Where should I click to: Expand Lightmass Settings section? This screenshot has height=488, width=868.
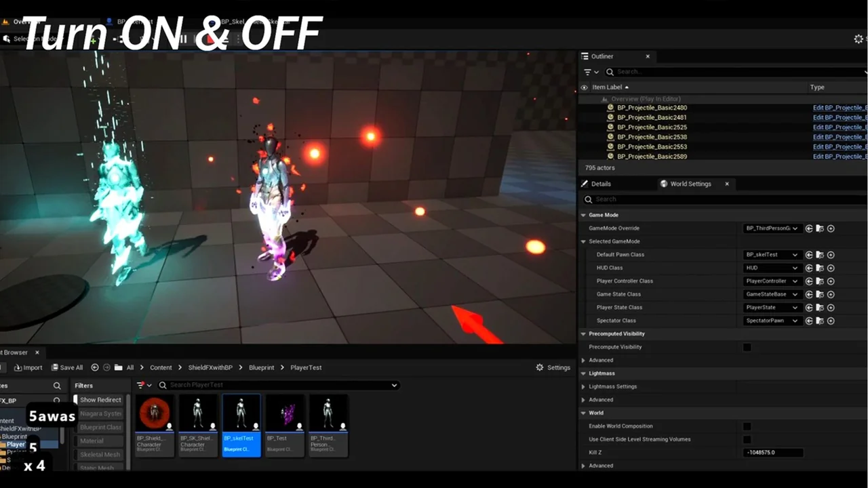point(584,386)
